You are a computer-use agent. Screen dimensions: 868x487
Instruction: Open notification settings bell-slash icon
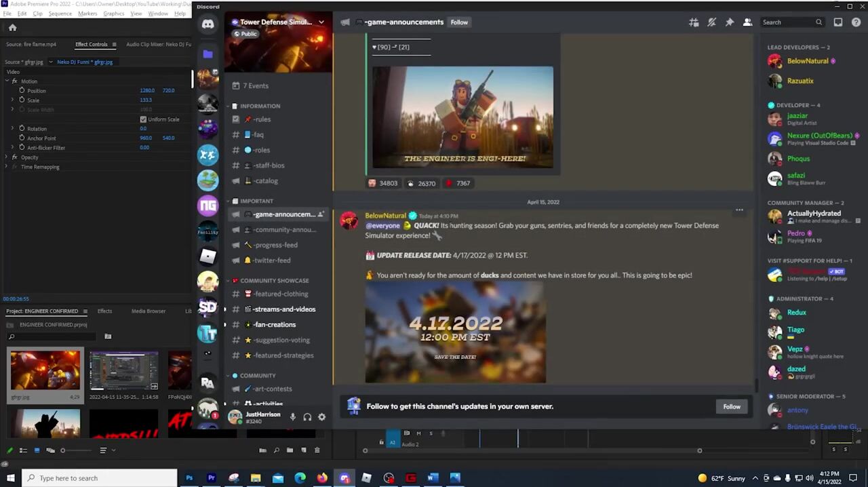click(x=711, y=22)
